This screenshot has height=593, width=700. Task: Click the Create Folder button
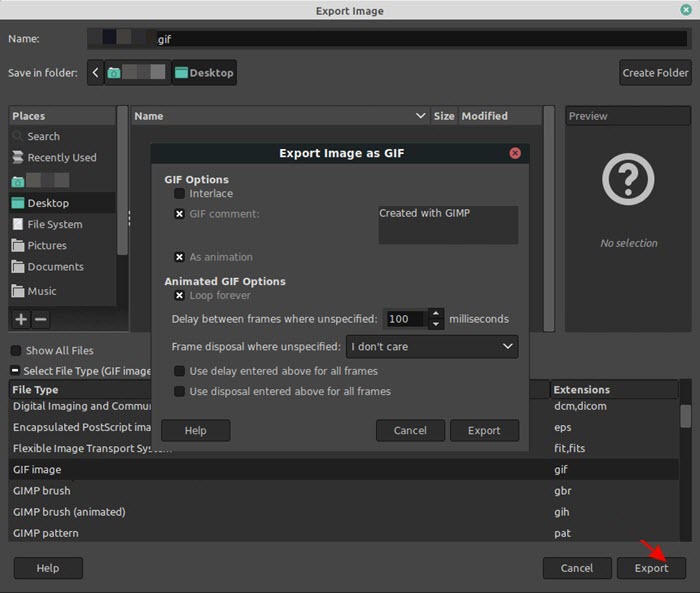[655, 72]
